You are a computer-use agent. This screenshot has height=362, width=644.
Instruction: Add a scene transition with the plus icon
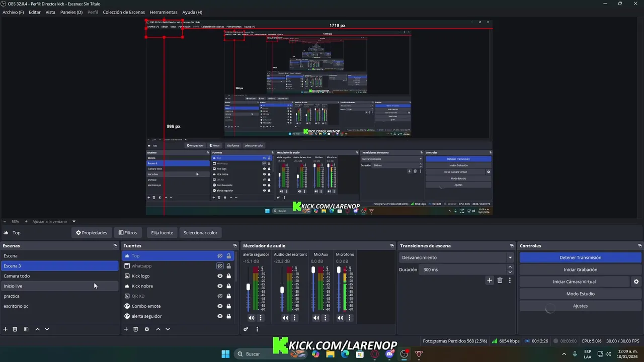[x=490, y=280]
